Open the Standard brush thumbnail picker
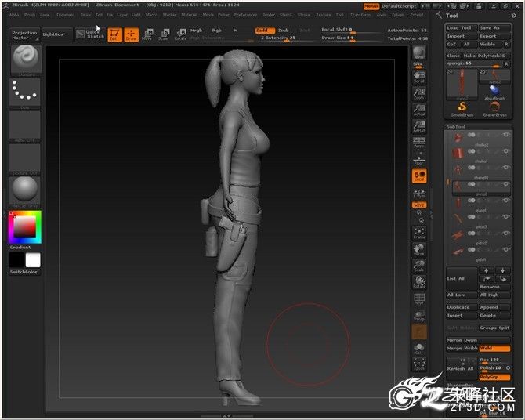The image size is (525, 420). 26,60
